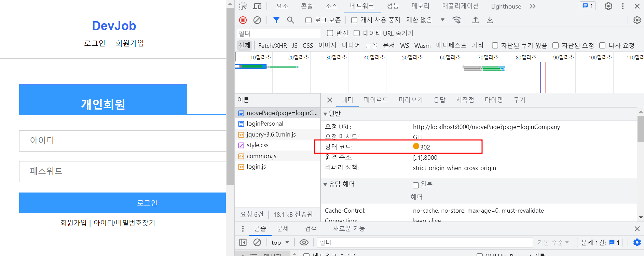644x256 pixels.
Task: Toggle the network filter funnel icon
Action: pyautogui.click(x=276, y=20)
